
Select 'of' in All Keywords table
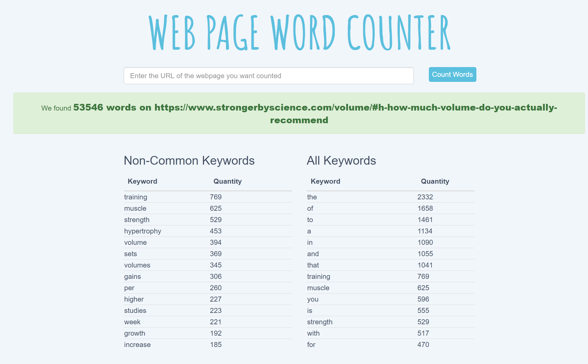point(310,208)
